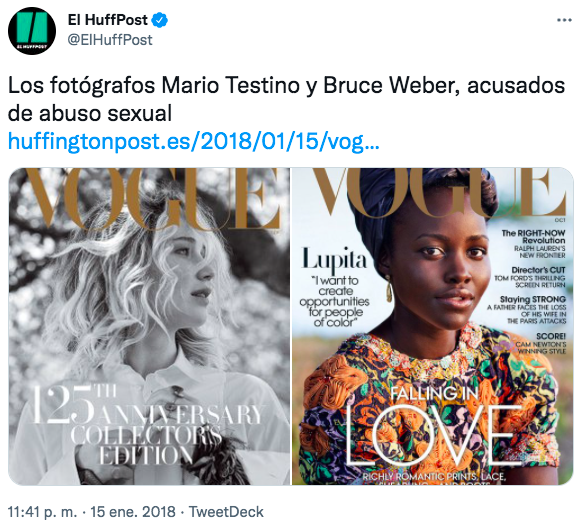View the Lupita Vogue cover image
The image size is (579, 524).
(x=432, y=326)
